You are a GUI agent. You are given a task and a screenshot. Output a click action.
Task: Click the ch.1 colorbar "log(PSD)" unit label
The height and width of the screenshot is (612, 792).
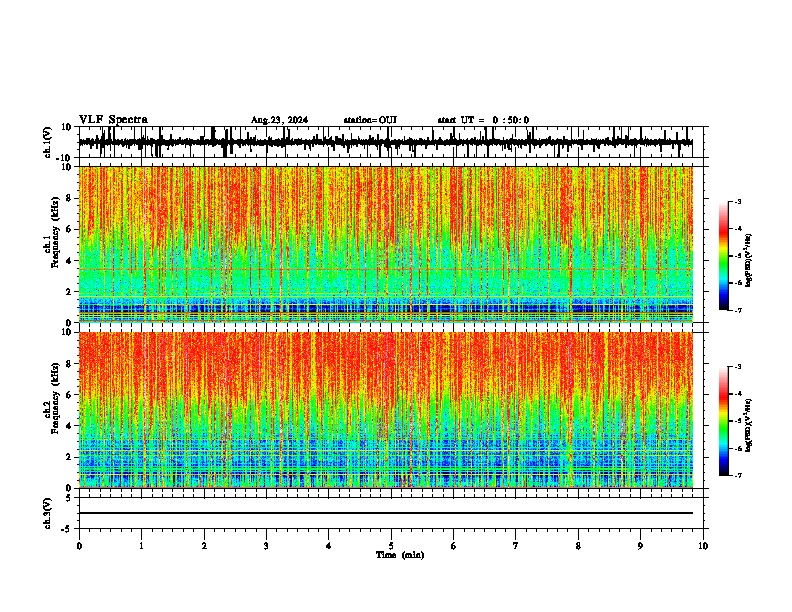pyautogui.click(x=749, y=260)
